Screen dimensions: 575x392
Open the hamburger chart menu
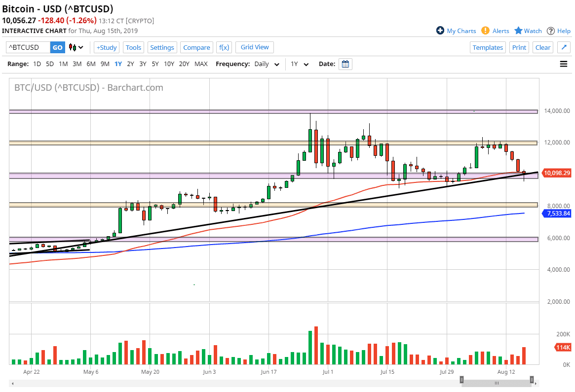pyautogui.click(x=563, y=64)
